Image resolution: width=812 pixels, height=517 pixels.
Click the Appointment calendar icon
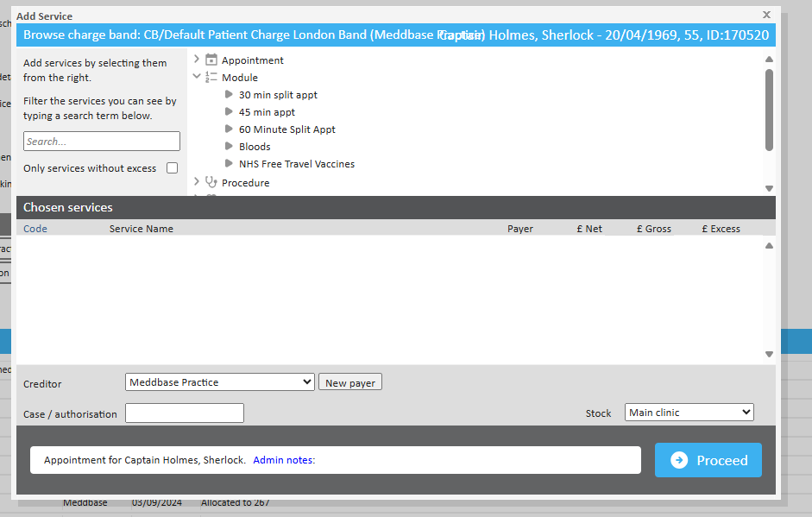click(x=211, y=60)
